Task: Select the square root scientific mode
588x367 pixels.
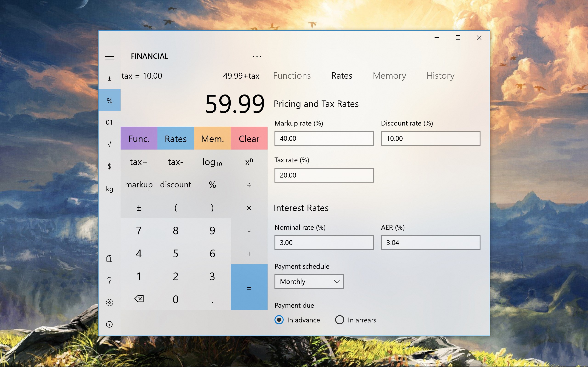Action: tap(109, 144)
